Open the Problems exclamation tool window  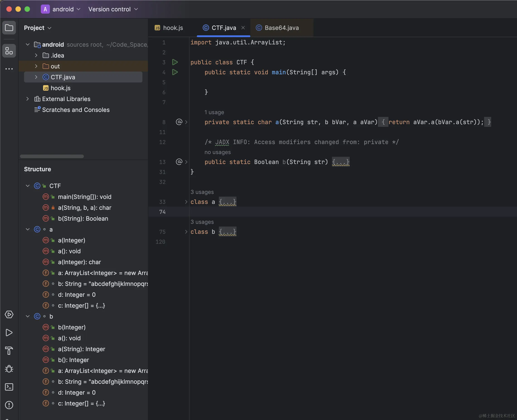point(9,405)
